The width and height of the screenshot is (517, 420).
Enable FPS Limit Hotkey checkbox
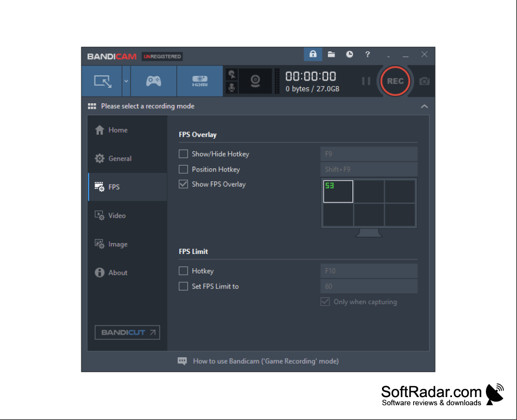click(183, 271)
